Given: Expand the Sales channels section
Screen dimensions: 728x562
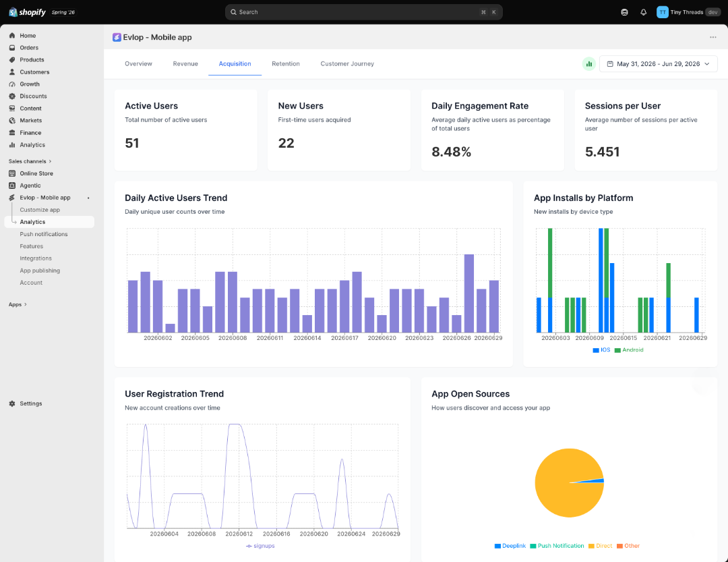Looking at the screenshot, I should tap(30, 161).
